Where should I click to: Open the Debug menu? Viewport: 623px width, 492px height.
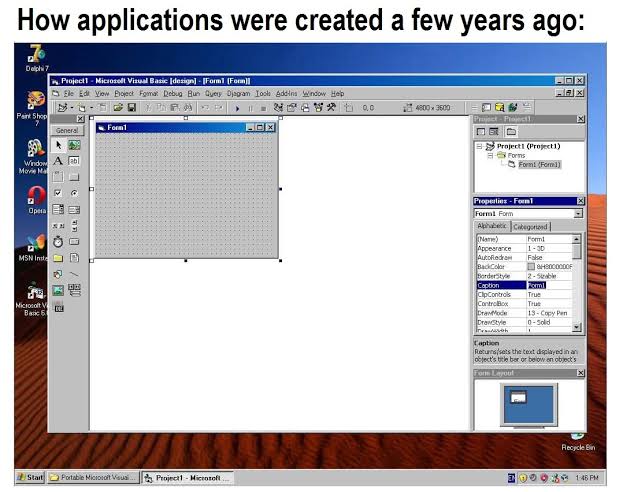[x=173, y=93]
